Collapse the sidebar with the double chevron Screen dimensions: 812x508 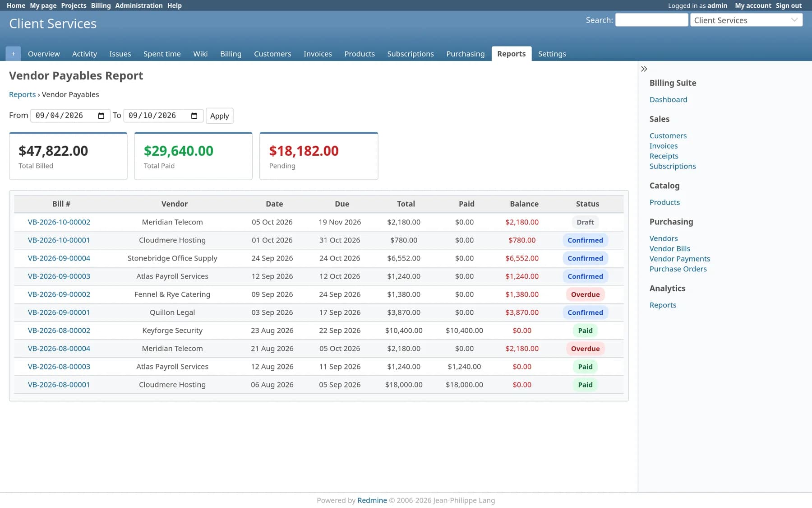644,69
